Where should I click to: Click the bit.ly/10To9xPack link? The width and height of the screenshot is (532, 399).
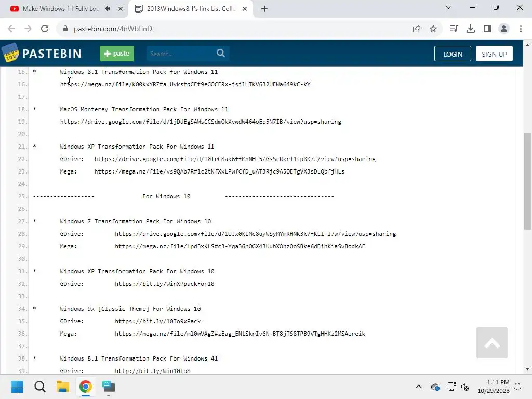(158, 321)
